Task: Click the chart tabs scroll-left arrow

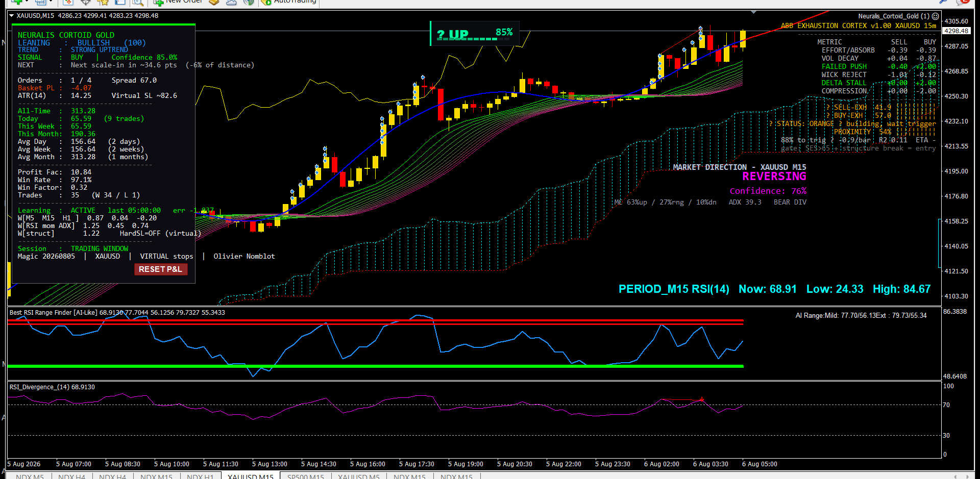Action: coord(955,476)
